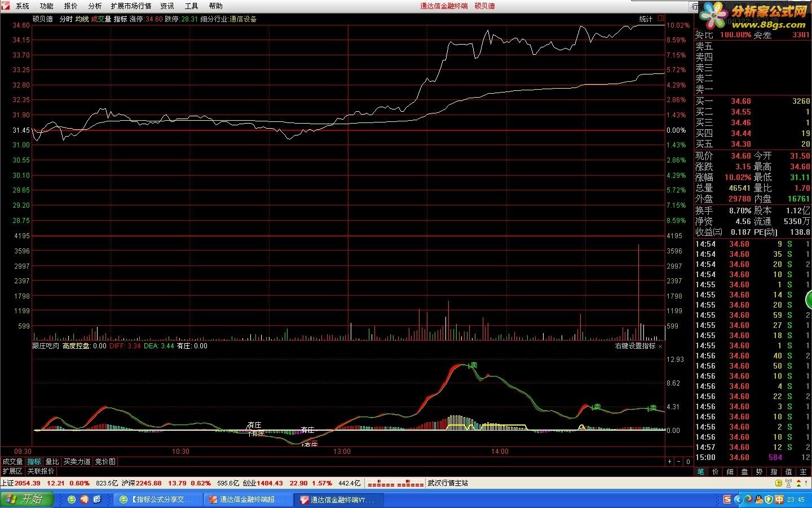
Task: Click the plus zoom button below chart
Action: 670,462
